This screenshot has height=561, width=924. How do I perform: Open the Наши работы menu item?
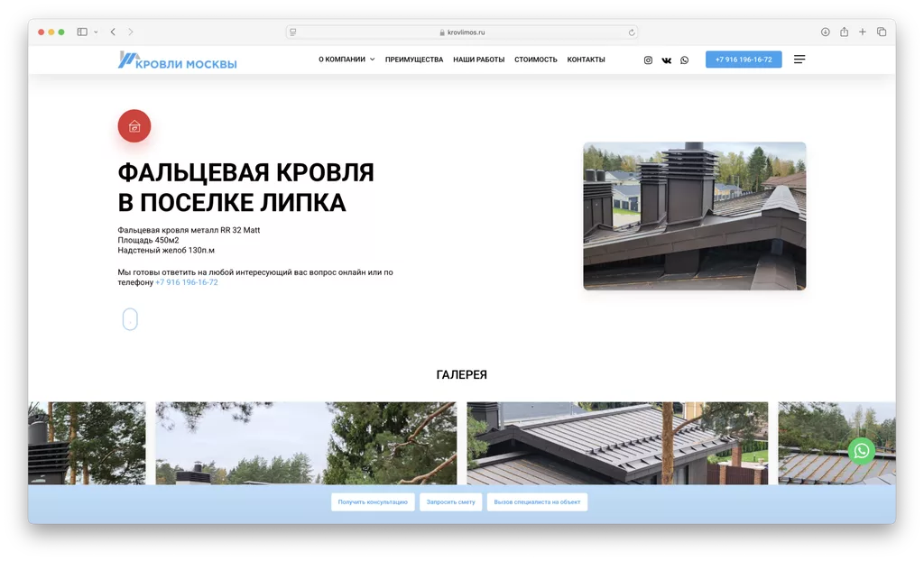[x=478, y=60]
